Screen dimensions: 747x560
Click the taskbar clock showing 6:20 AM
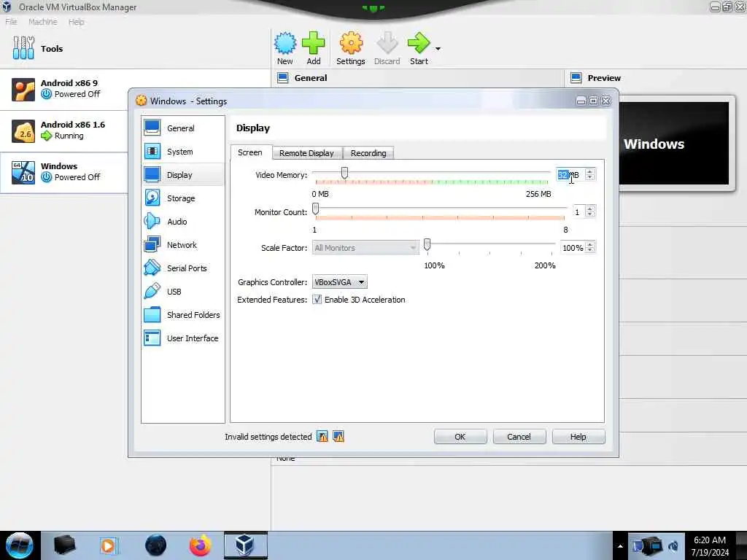click(x=710, y=545)
